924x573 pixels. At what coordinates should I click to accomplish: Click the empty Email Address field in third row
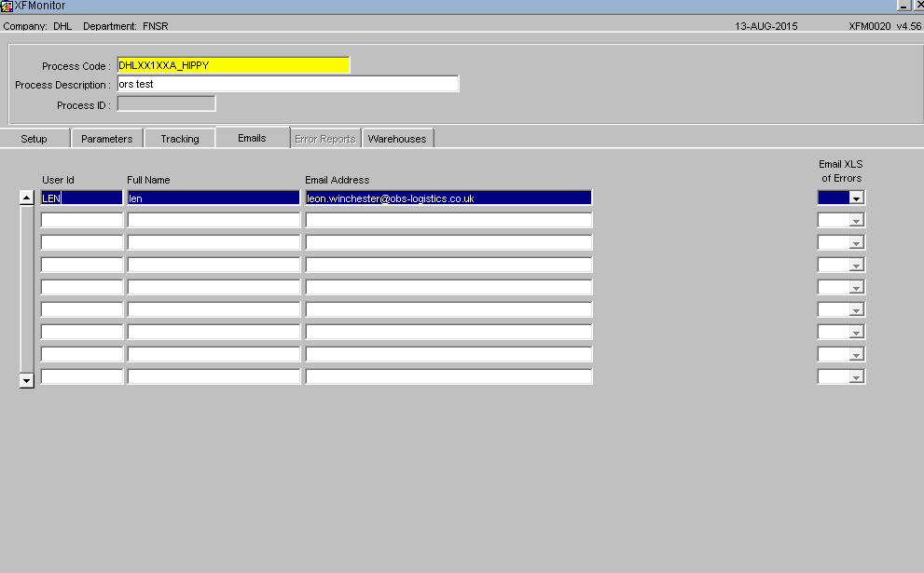coord(448,242)
